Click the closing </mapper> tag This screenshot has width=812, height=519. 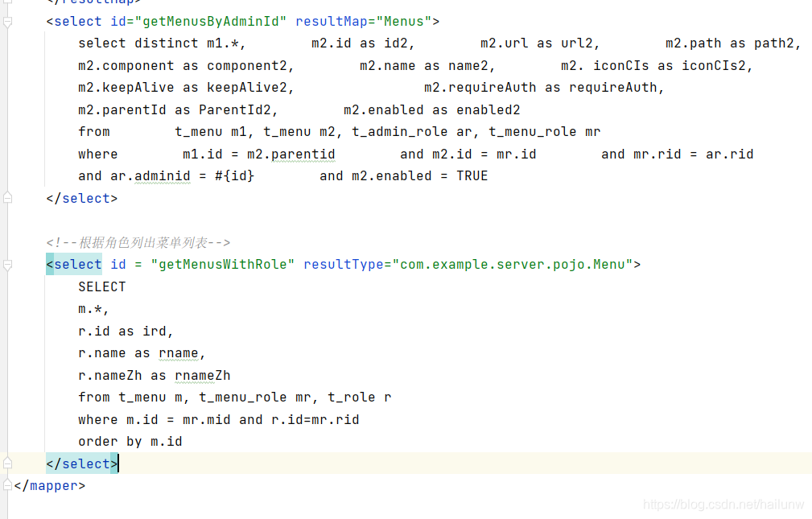coord(50,486)
